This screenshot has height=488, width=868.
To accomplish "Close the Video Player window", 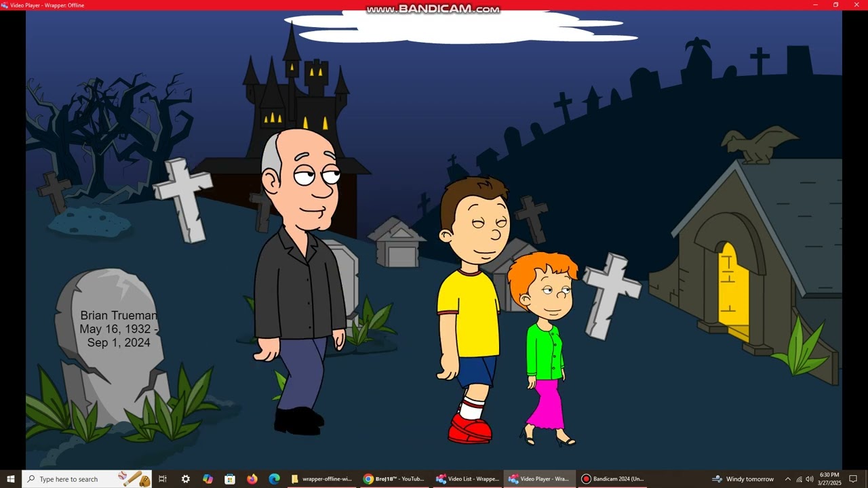I will tap(856, 5).
